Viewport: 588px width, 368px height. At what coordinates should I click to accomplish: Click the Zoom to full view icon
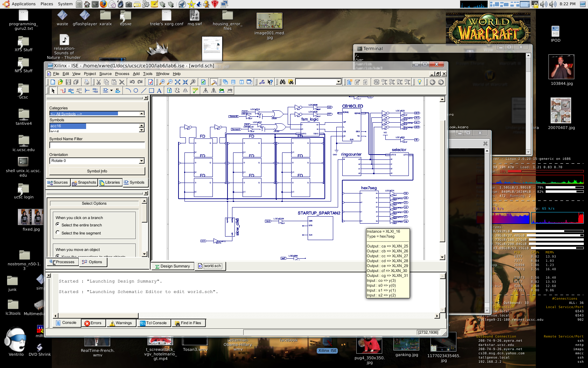pyautogui.click(x=177, y=82)
